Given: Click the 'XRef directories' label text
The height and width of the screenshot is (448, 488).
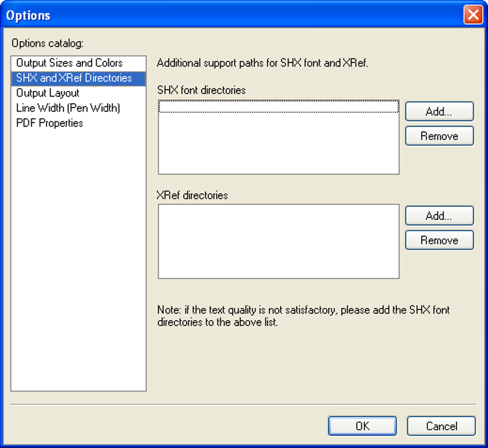Looking at the screenshot, I should pos(192,195).
